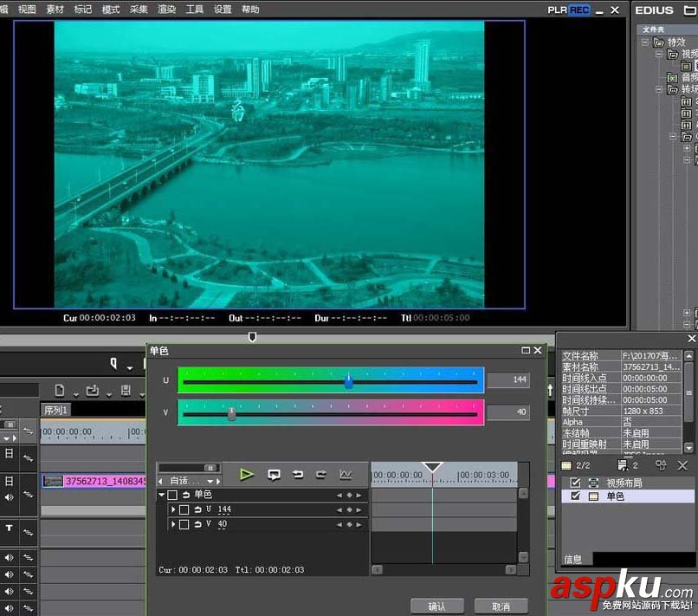Click the 取消 button
The image size is (698, 616).
(501, 606)
